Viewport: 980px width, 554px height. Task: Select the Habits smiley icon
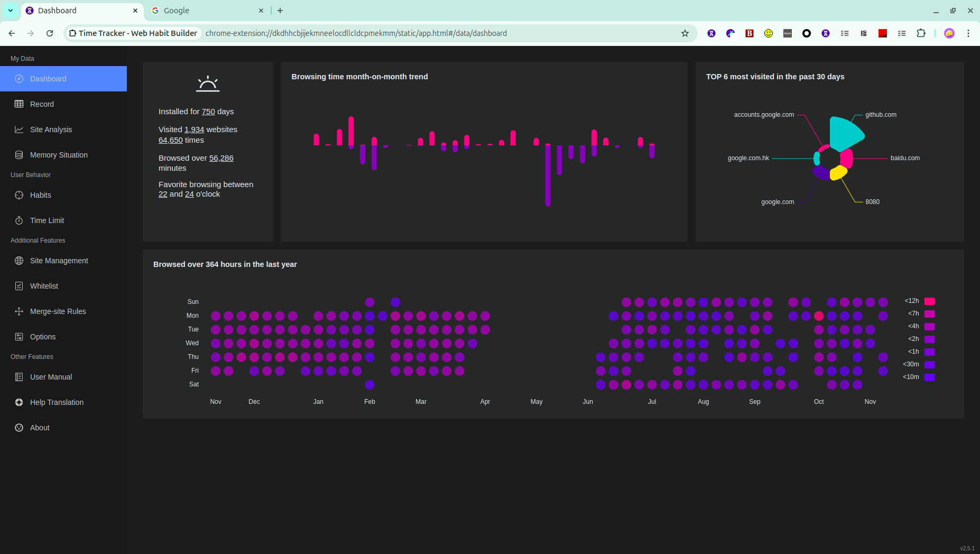pyautogui.click(x=19, y=195)
